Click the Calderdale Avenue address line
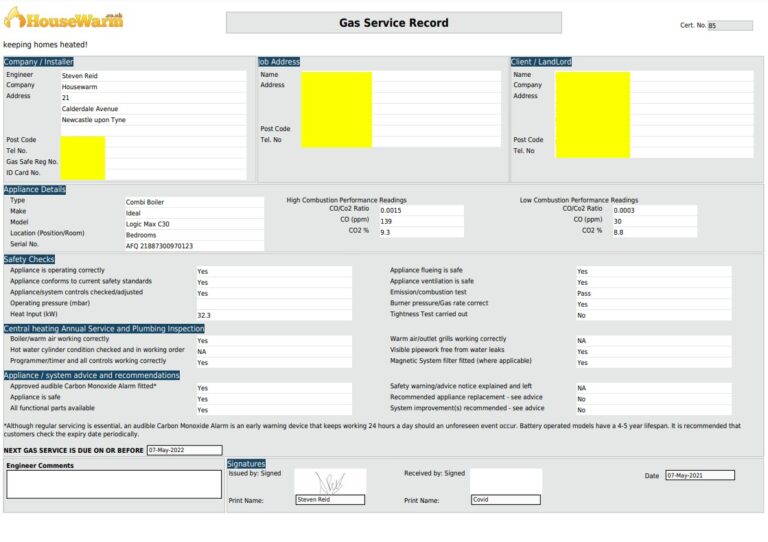Screen dimensions: 768x542 tap(153, 109)
